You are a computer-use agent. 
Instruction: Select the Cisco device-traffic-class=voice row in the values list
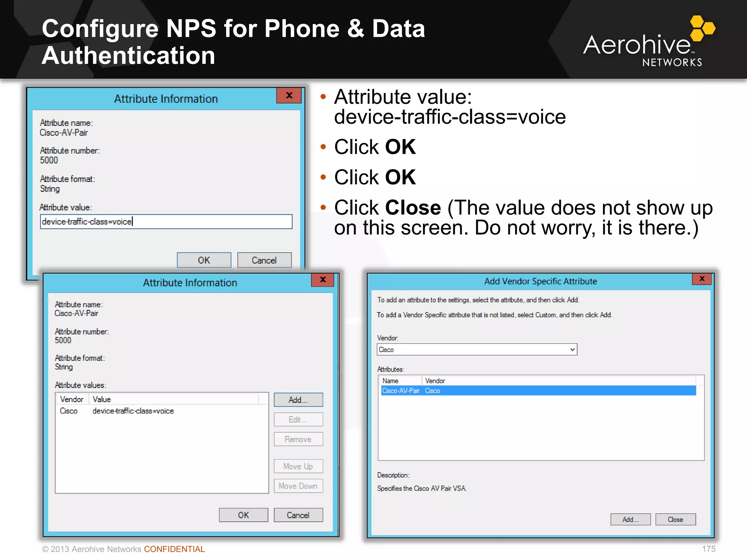pyautogui.click(x=162, y=411)
